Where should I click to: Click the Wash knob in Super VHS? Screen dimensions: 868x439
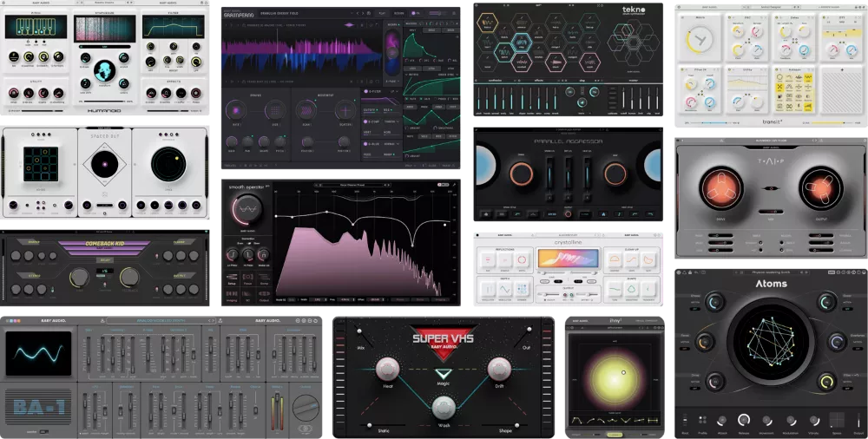444,408
